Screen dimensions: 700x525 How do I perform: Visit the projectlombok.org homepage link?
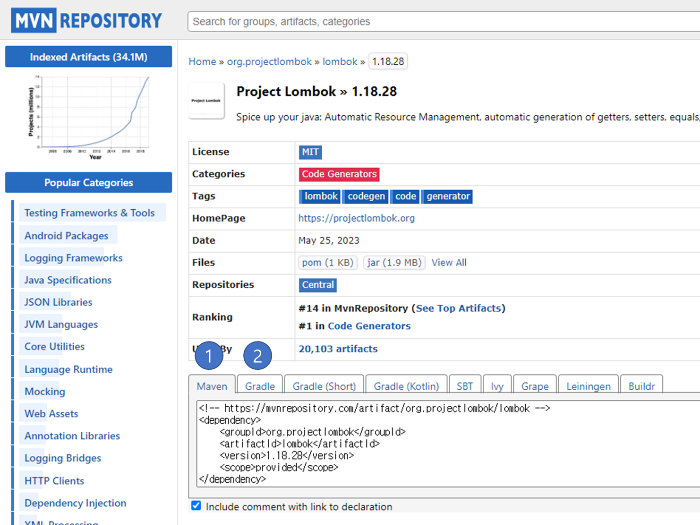[356, 218]
